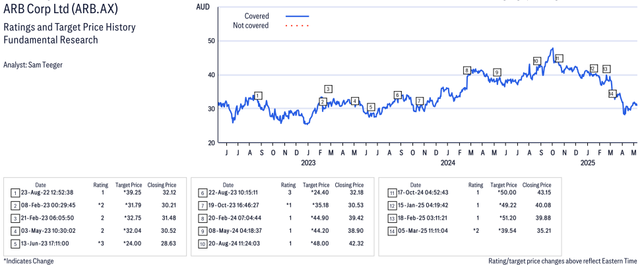Viewport: 644px width, 265px height.
Task: Click the date '13-Jun-23 17:11:00'
Action: coord(45,243)
